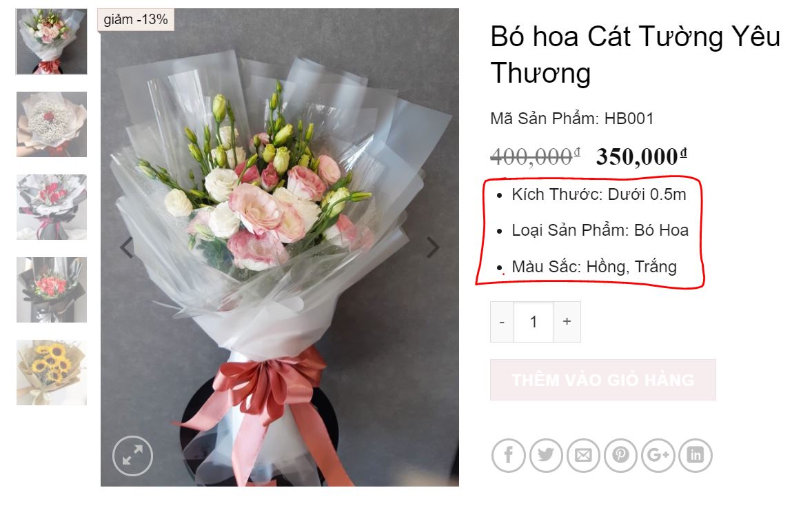812x519 pixels.
Task: Select the sunflower bouquet thumbnail
Action: click(x=51, y=372)
